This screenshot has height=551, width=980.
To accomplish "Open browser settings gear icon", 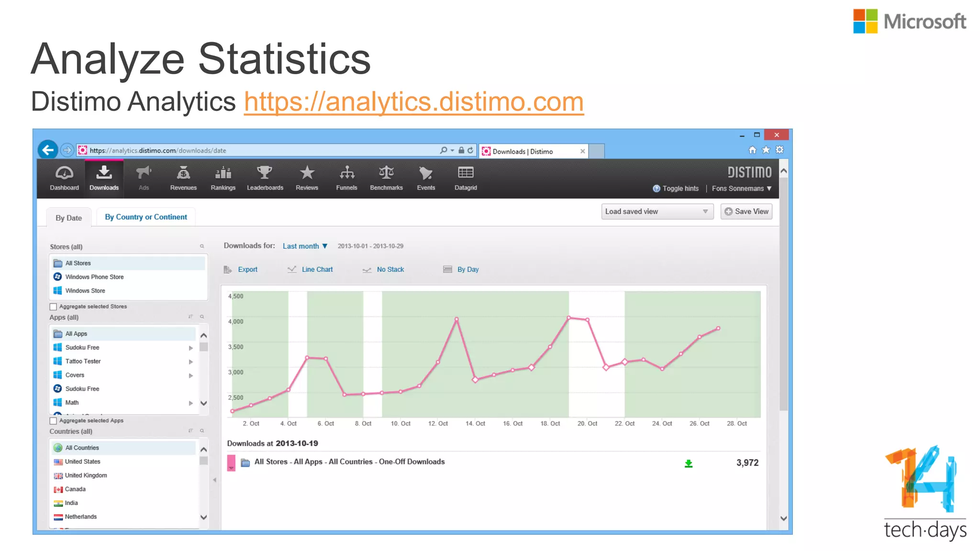I will (780, 150).
